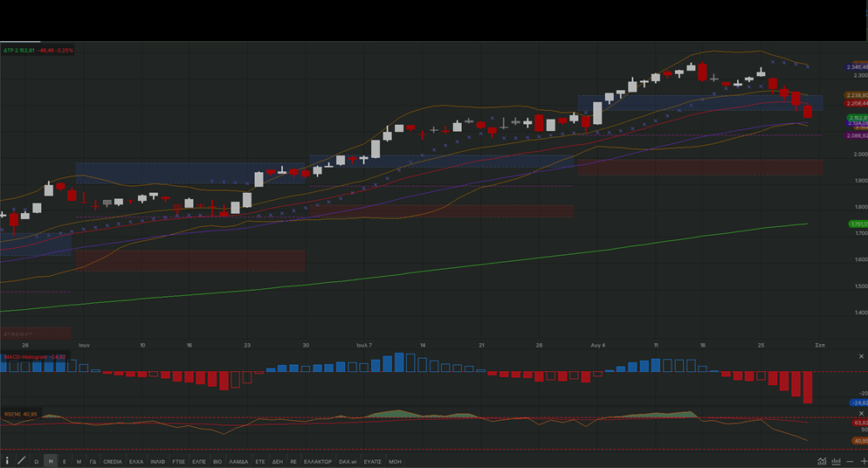Click the Αυγ 4 date axis label
This screenshot has height=468, width=868.
(598, 345)
